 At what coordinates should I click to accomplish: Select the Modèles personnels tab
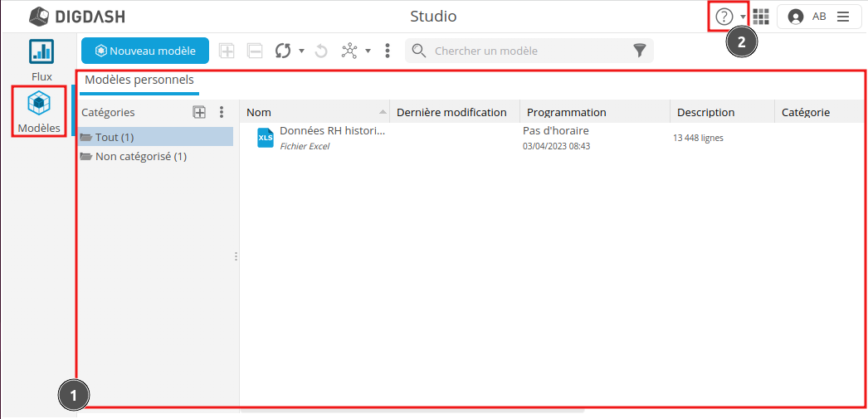click(x=139, y=80)
